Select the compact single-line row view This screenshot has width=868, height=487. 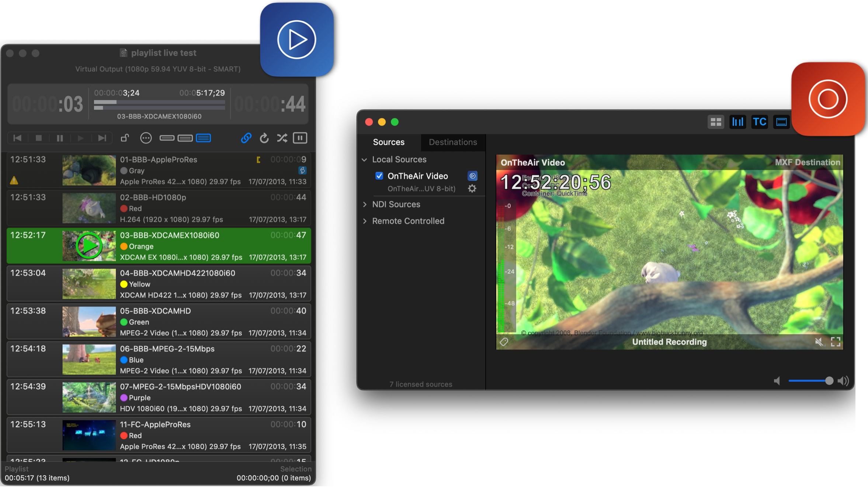tap(167, 138)
